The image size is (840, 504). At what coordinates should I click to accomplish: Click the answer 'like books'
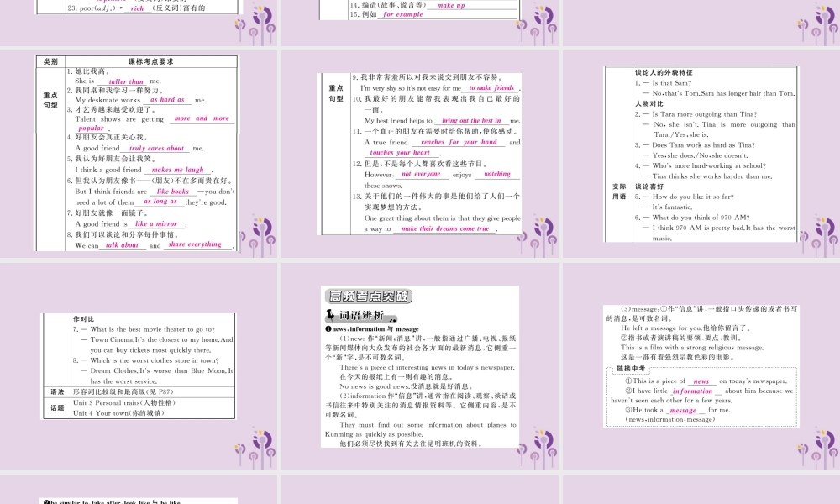(x=172, y=192)
